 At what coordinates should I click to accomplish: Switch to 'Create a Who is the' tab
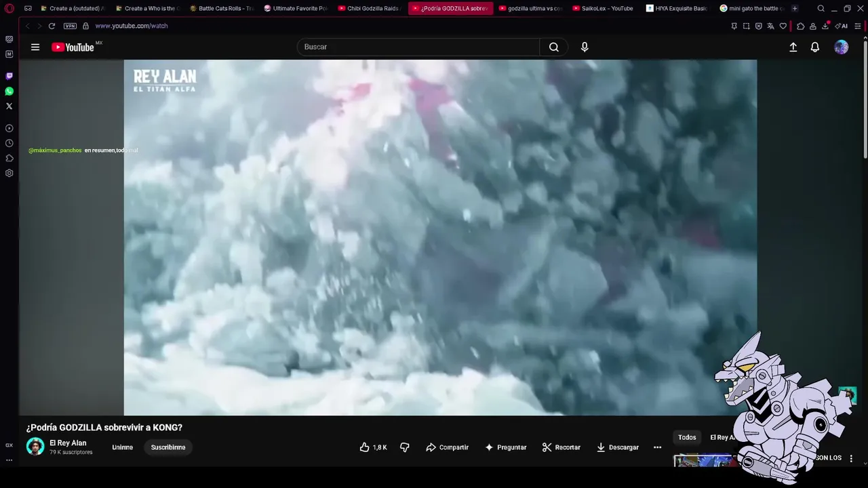pos(146,9)
